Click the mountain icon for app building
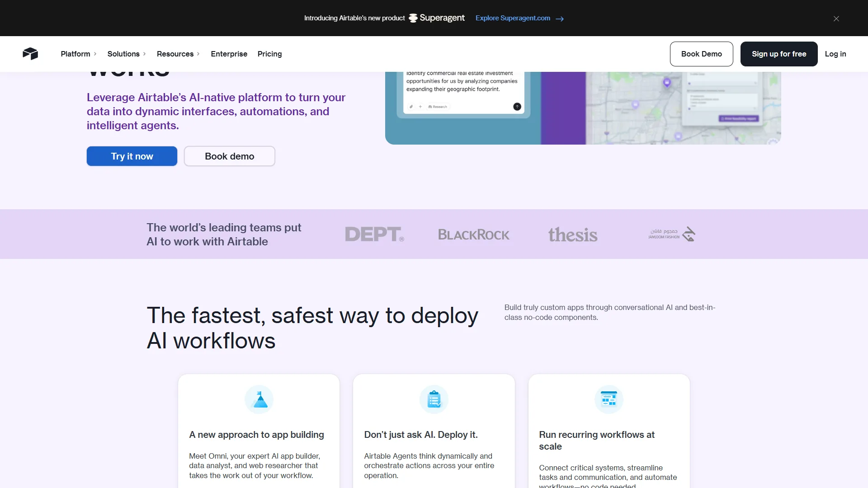868x488 pixels. tap(259, 399)
